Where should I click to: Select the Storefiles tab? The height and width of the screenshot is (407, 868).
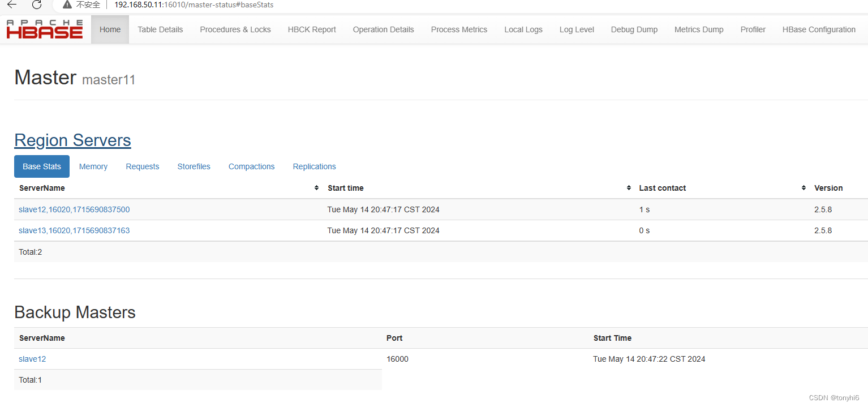coord(194,166)
